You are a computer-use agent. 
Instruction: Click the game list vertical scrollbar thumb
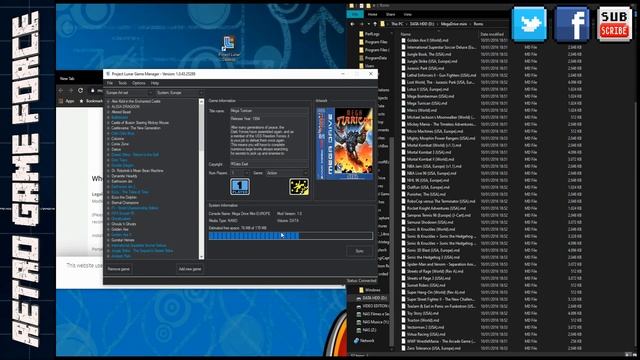(x=201, y=127)
